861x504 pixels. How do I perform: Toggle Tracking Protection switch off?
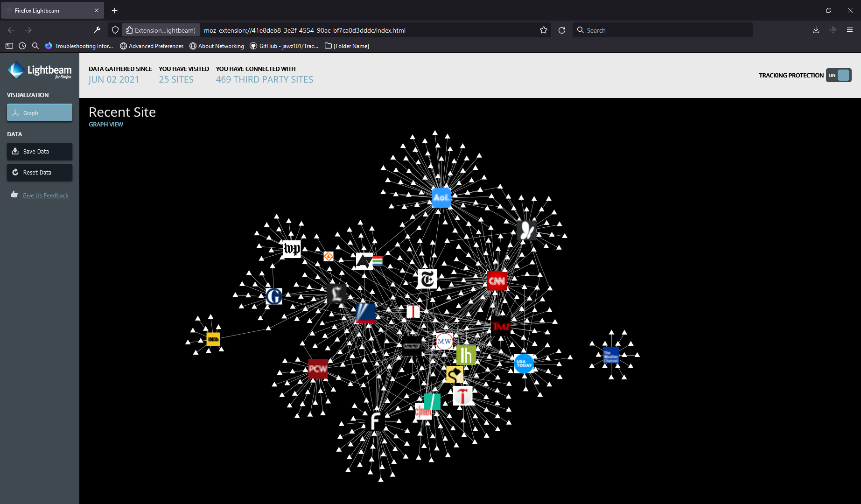(839, 75)
